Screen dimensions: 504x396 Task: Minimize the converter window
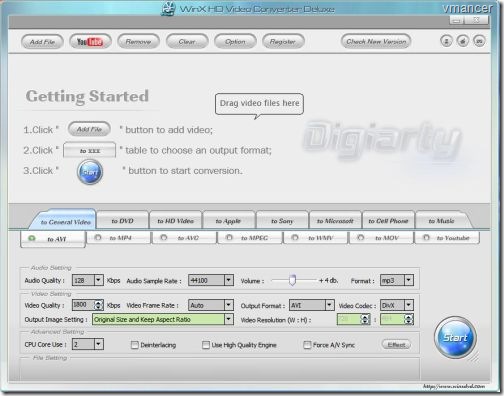[457, 21]
